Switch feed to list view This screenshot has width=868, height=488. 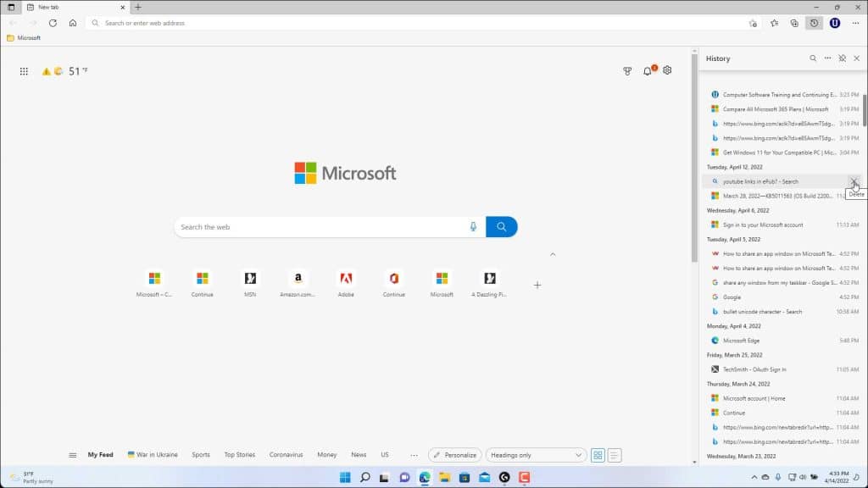point(614,455)
